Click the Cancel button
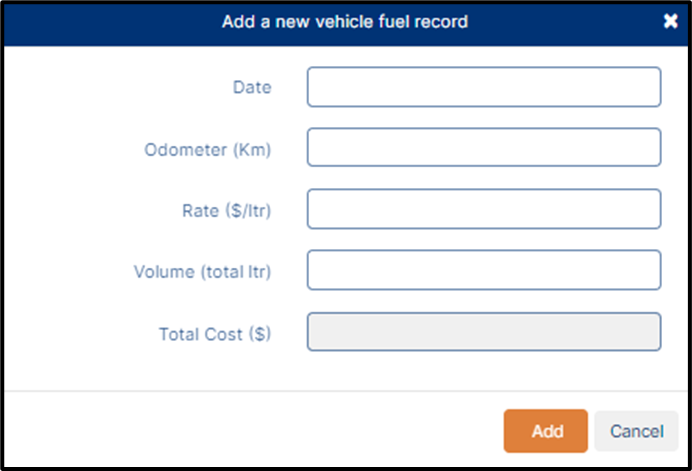692x471 pixels. [636, 431]
